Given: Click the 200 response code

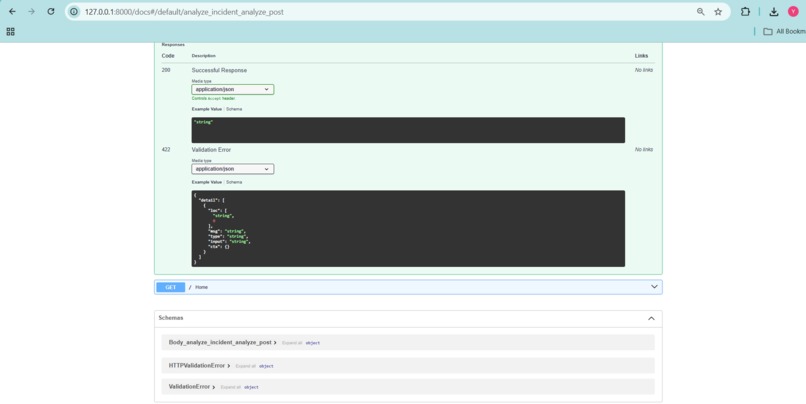Looking at the screenshot, I should [x=166, y=70].
